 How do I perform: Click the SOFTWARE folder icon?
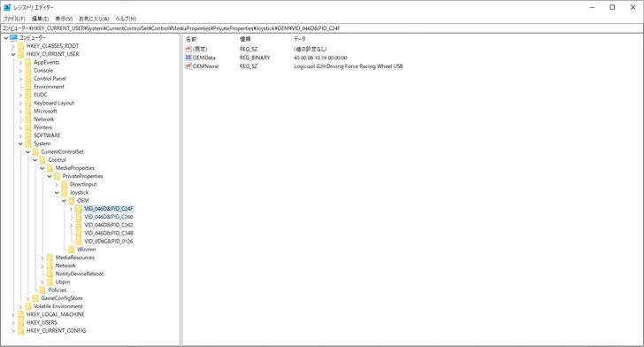(28, 135)
